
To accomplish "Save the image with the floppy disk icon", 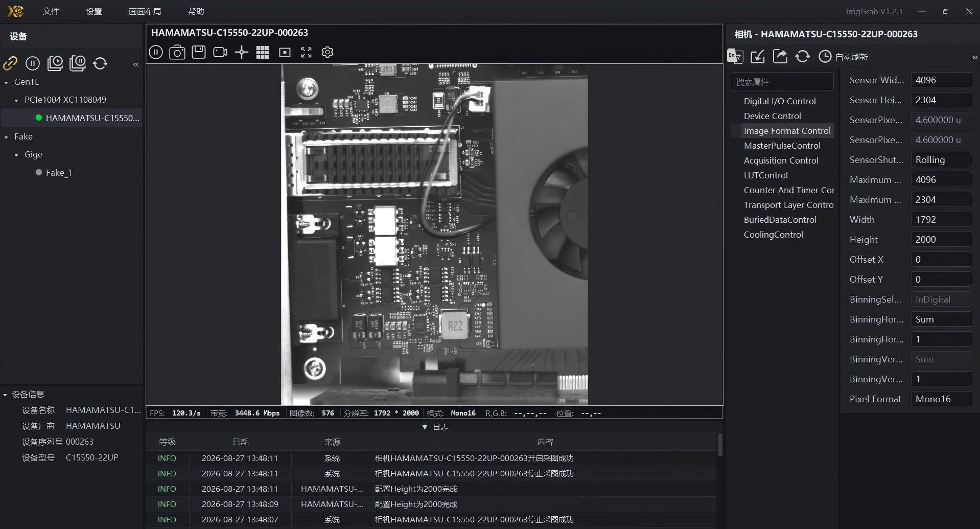I will (199, 52).
